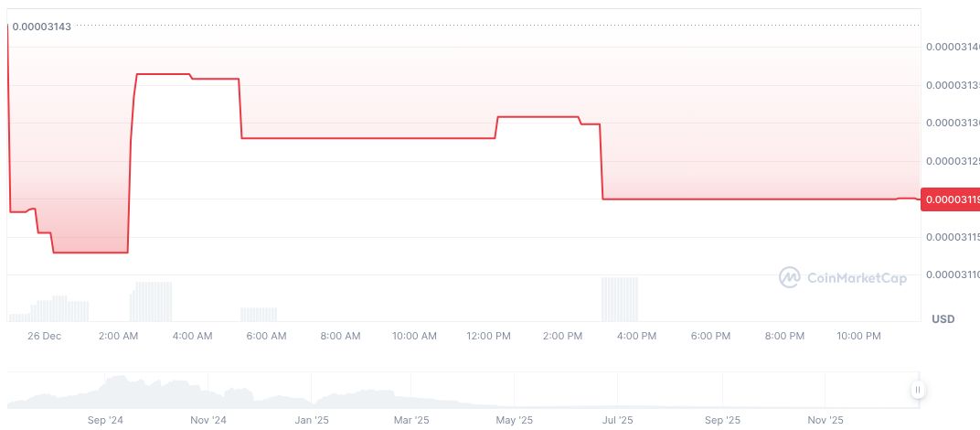
Task: Select May '25 on the navigator timeline
Action: pos(515,421)
